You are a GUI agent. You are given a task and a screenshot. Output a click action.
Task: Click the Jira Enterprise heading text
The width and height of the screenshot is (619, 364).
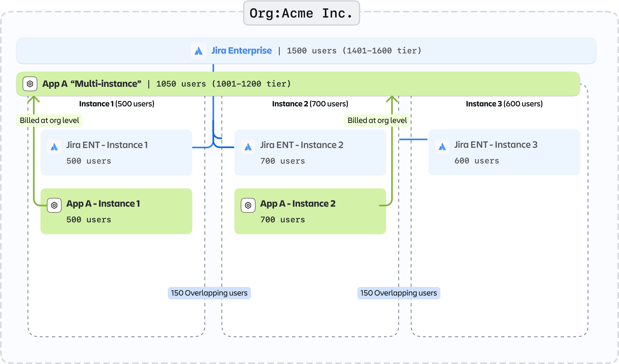click(x=242, y=51)
